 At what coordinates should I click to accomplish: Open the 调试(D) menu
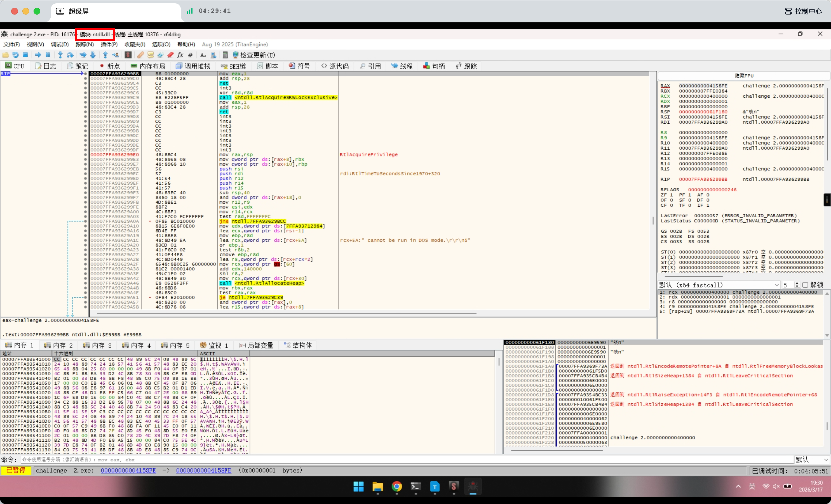coord(60,44)
